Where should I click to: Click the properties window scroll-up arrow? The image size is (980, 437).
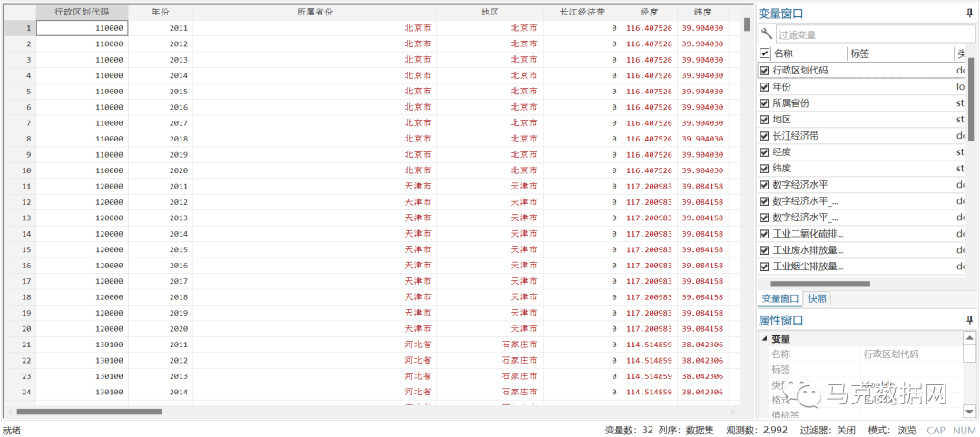[969, 338]
